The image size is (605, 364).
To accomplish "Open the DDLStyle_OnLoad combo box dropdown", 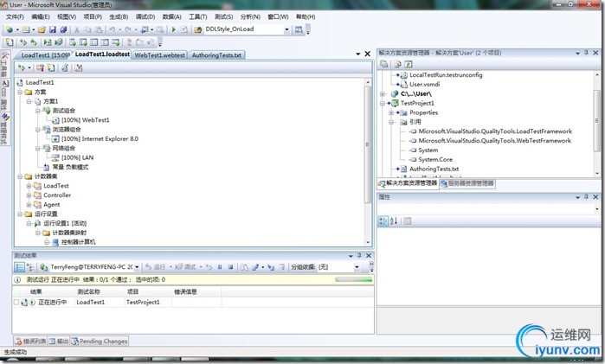I will click(286, 29).
